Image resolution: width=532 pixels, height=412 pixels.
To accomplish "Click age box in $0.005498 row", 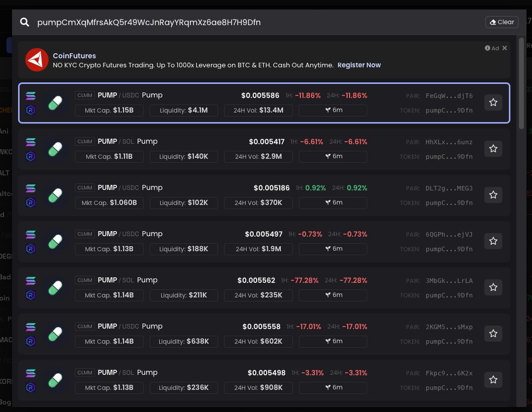I will click(333, 387).
